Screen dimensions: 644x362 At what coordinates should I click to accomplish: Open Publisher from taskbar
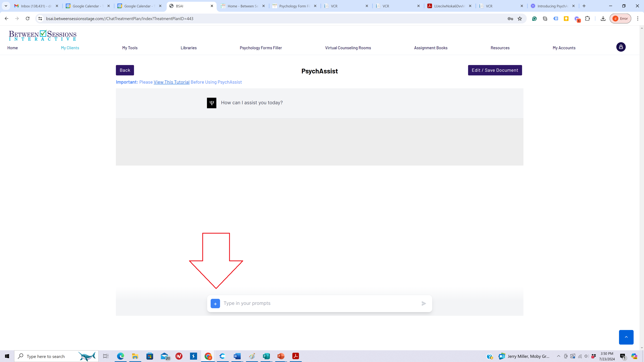coord(266,356)
